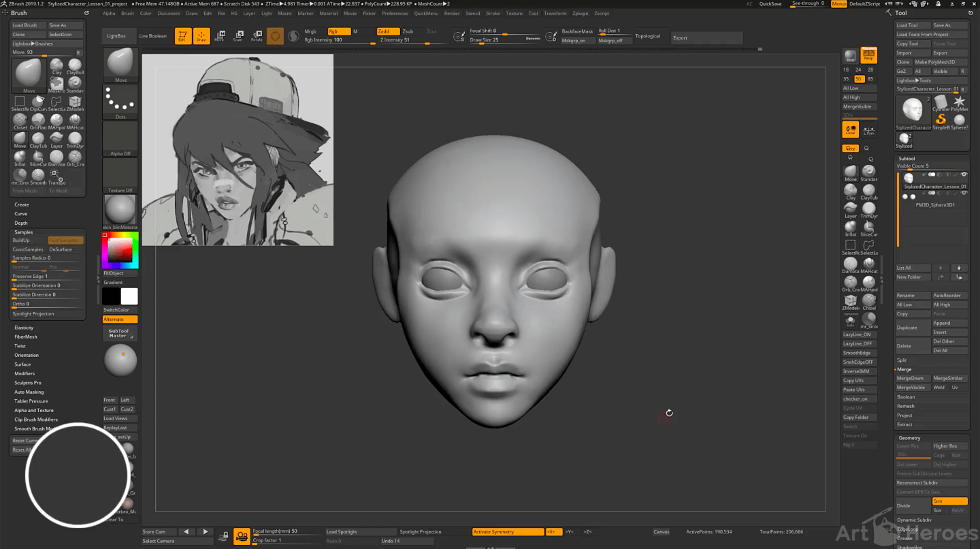Select the SimpleBrush tool thumbnail
Viewport: 980px width, 549px height.
(941, 120)
